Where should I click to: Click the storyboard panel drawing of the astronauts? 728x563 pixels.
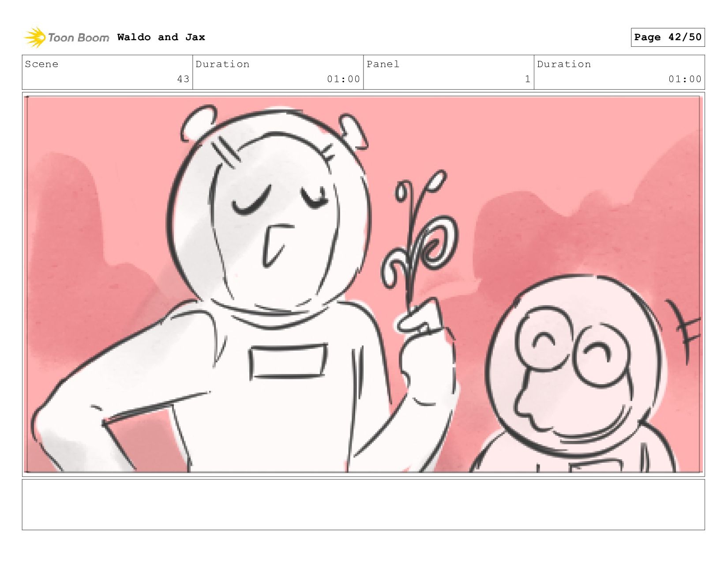coord(363,284)
